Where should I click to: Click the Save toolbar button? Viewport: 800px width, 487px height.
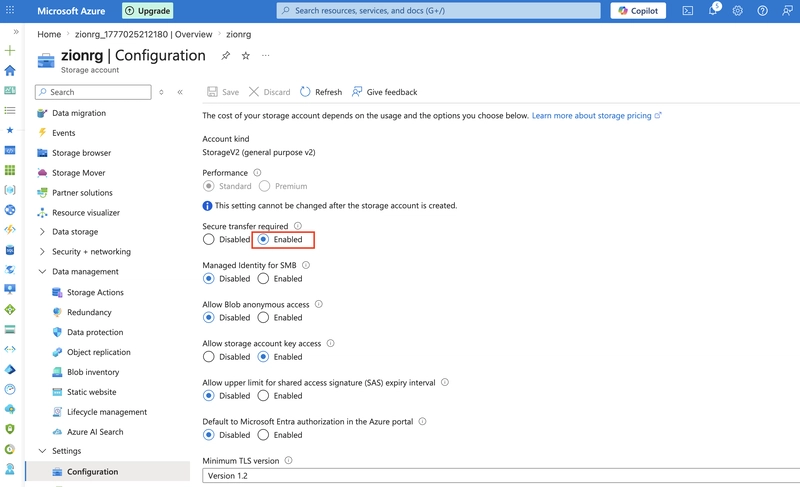pyautogui.click(x=223, y=92)
